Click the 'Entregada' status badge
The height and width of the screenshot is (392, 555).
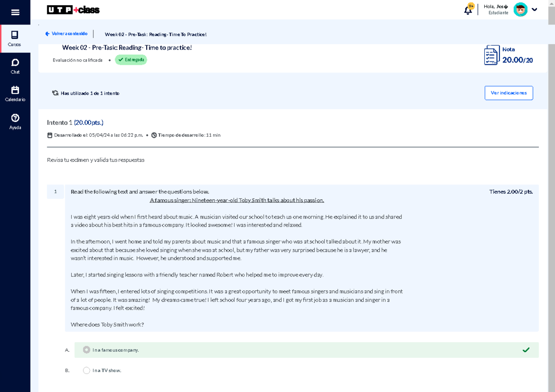[131, 60]
